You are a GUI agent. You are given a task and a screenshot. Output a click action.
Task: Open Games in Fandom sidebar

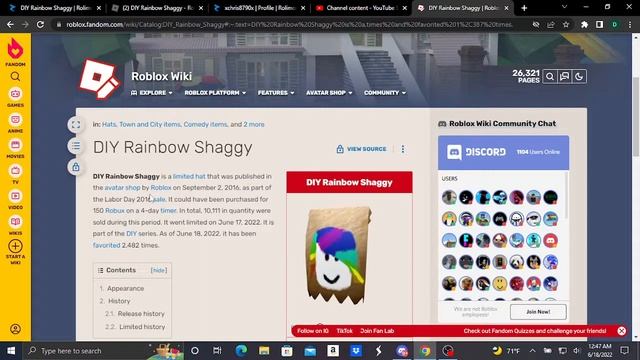click(15, 98)
